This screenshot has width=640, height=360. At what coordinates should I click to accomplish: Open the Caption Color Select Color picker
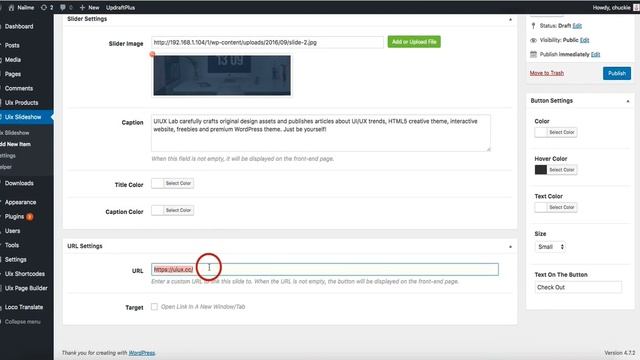click(x=172, y=210)
